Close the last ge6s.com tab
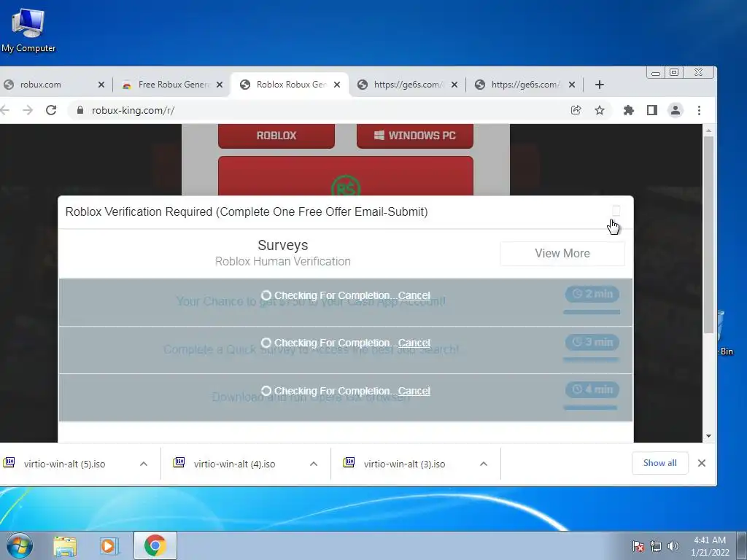 (x=572, y=85)
